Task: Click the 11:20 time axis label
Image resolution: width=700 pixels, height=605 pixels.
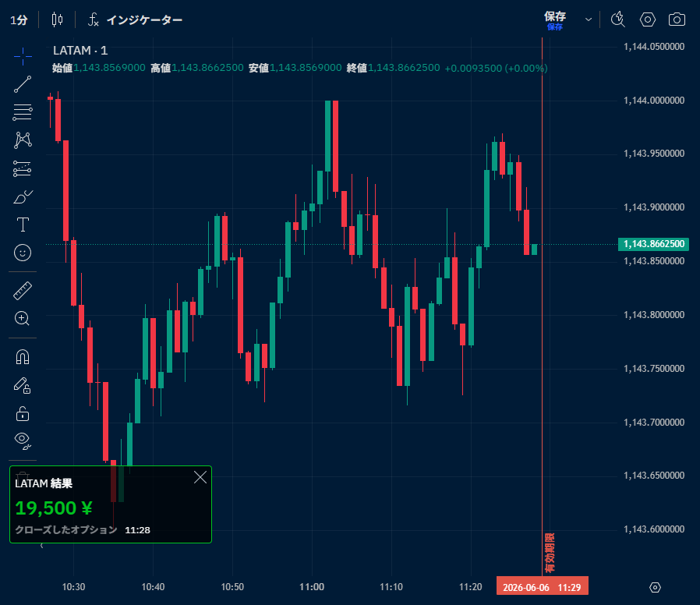Action: (471, 587)
